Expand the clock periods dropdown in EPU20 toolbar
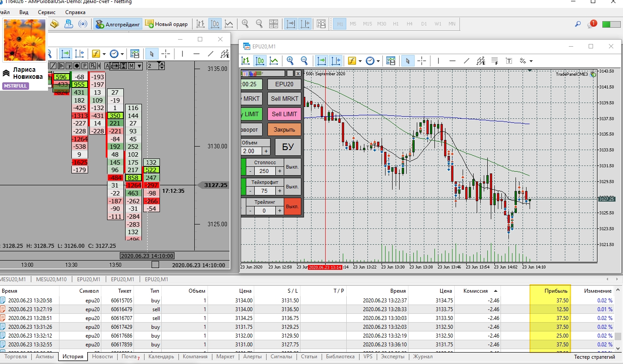The image size is (623, 364). coord(378,61)
